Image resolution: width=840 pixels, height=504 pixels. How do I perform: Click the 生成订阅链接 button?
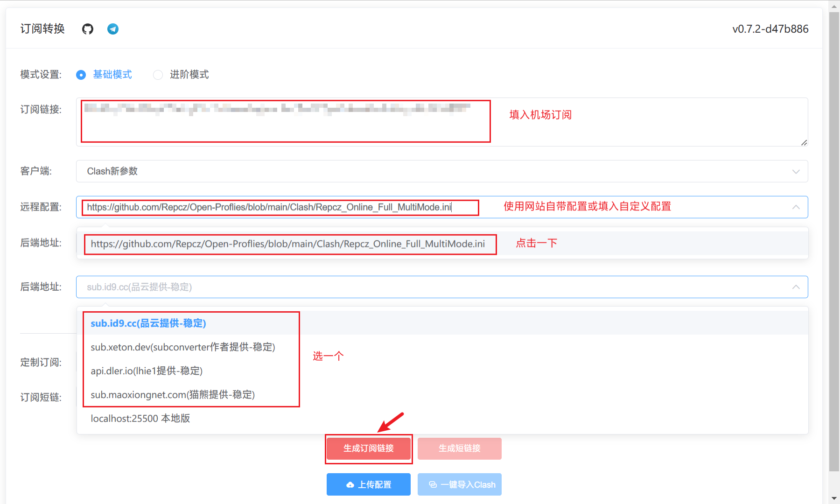click(369, 448)
